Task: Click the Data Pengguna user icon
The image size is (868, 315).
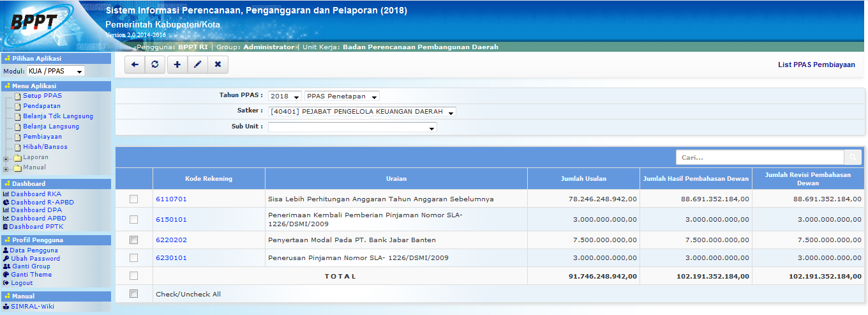Action: (6, 250)
